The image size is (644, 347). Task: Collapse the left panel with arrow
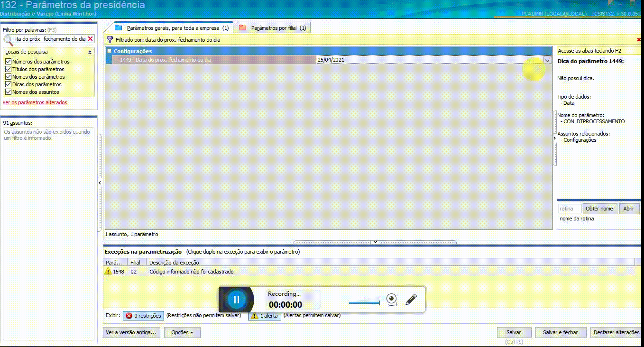[100, 183]
